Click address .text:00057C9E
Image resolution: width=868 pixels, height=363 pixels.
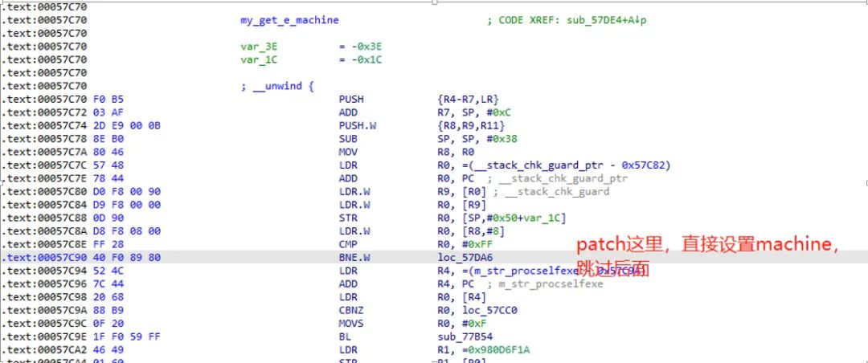[x=43, y=337]
